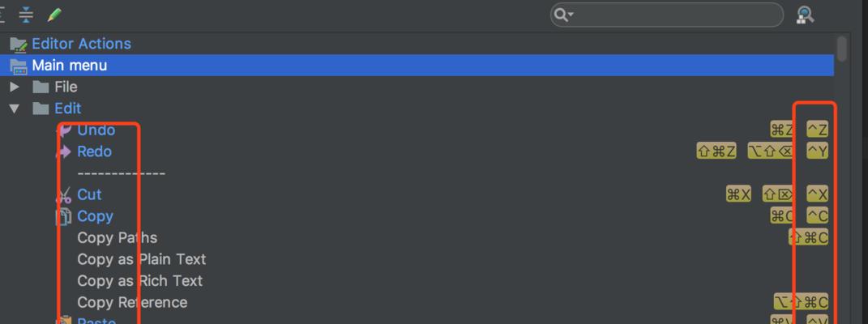Click the Redo arrow icon
This screenshot has height=324, width=868.
(64, 151)
